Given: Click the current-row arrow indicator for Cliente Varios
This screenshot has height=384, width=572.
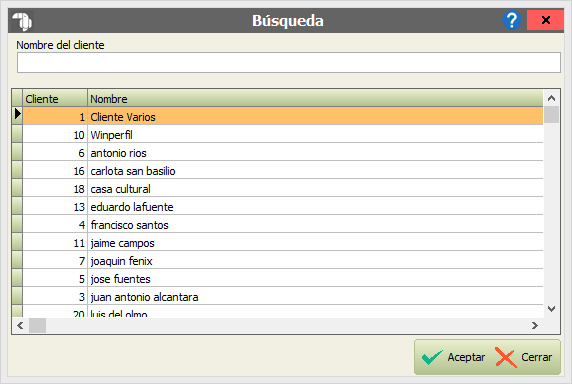Looking at the screenshot, I should click(17, 114).
